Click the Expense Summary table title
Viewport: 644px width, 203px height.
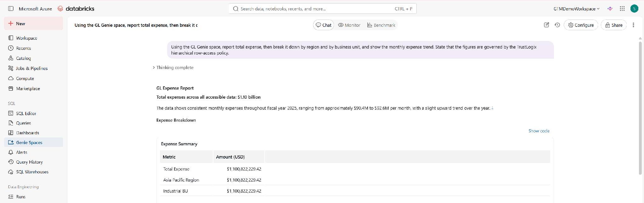179,144
